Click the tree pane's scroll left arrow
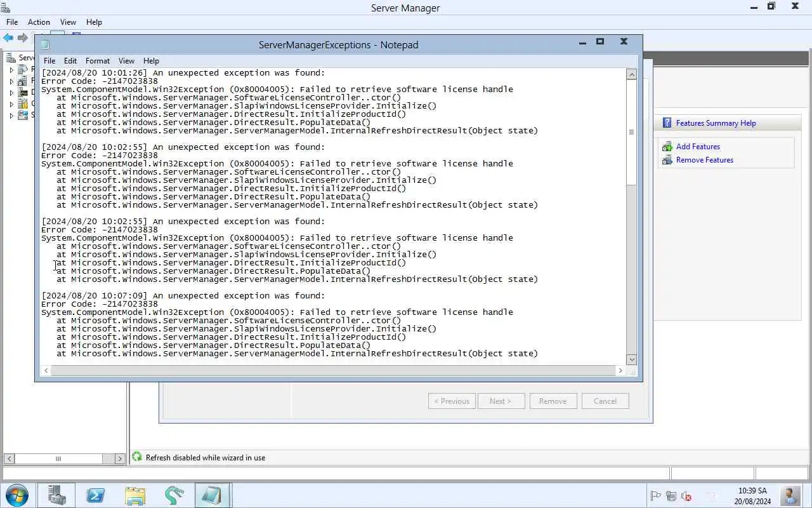The width and height of the screenshot is (812, 508). [x=9, y=458]
